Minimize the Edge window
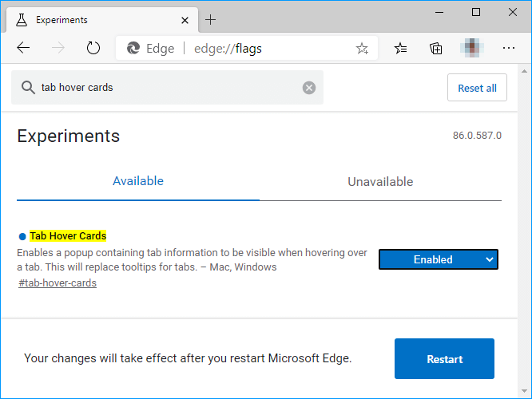This screenshot has width=532, height=399. click(439, 13)
